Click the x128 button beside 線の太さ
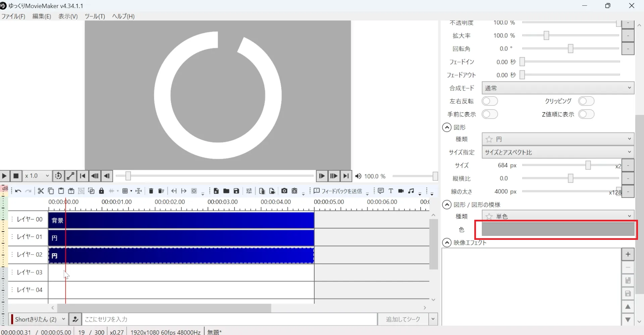Image resolution: width=644 pixels, height=335 pixels. [x=615, y=193]
